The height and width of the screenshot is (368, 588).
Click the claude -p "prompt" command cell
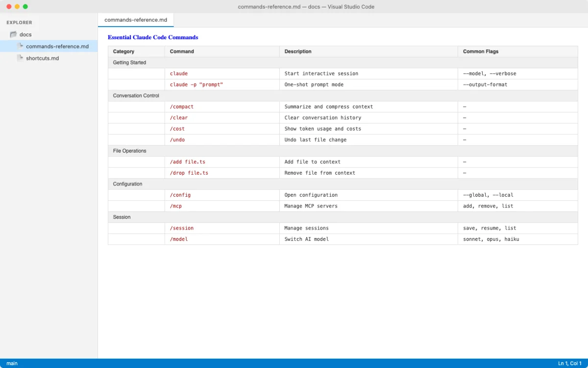click(x=222, y=84)
